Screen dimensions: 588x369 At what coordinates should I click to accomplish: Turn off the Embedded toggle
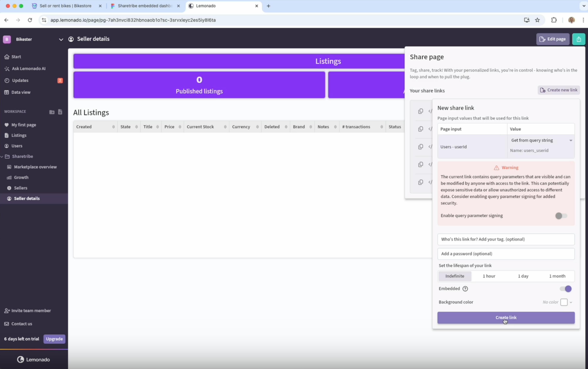click(x=565, y=289)
